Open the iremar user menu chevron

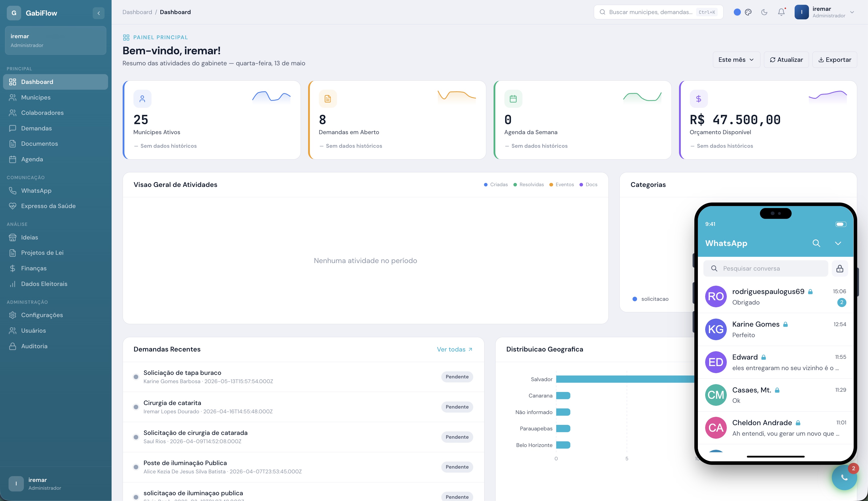click(852, 12)
